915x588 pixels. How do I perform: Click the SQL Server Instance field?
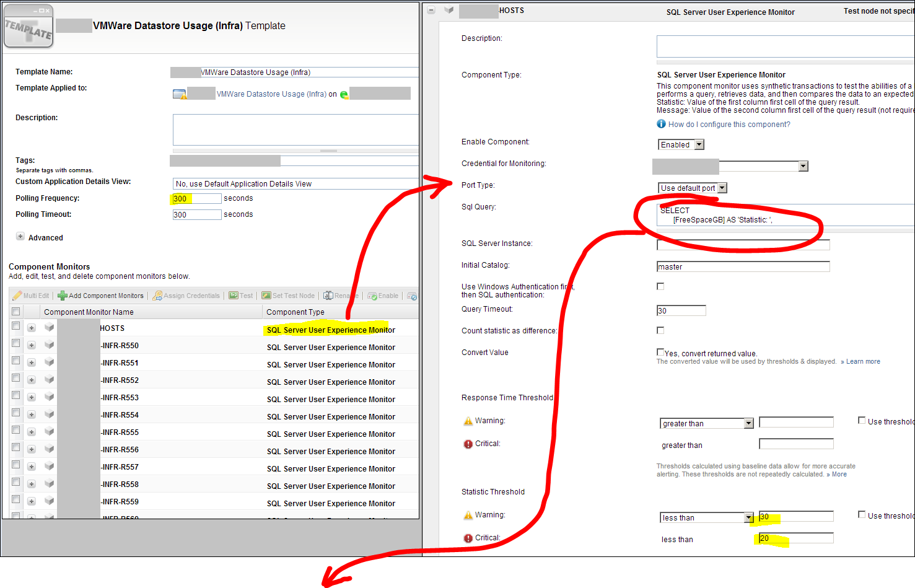tap(743, 245)
